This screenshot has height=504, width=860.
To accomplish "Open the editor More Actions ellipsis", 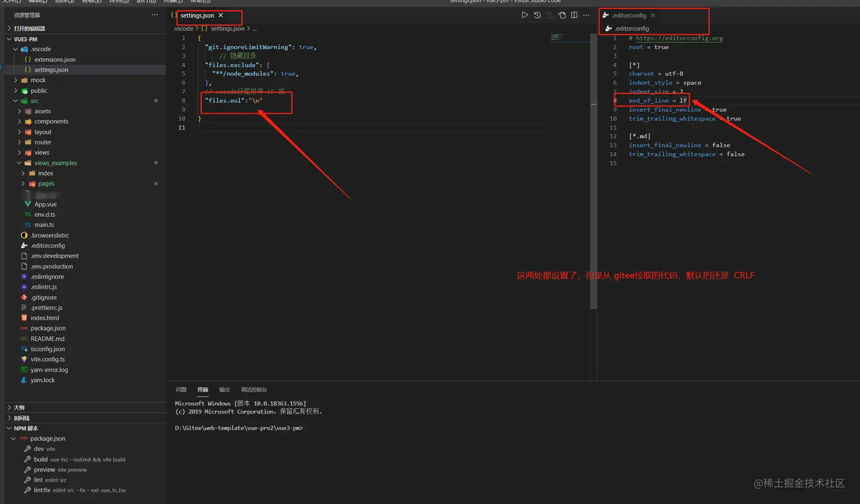I will (586, 15).
